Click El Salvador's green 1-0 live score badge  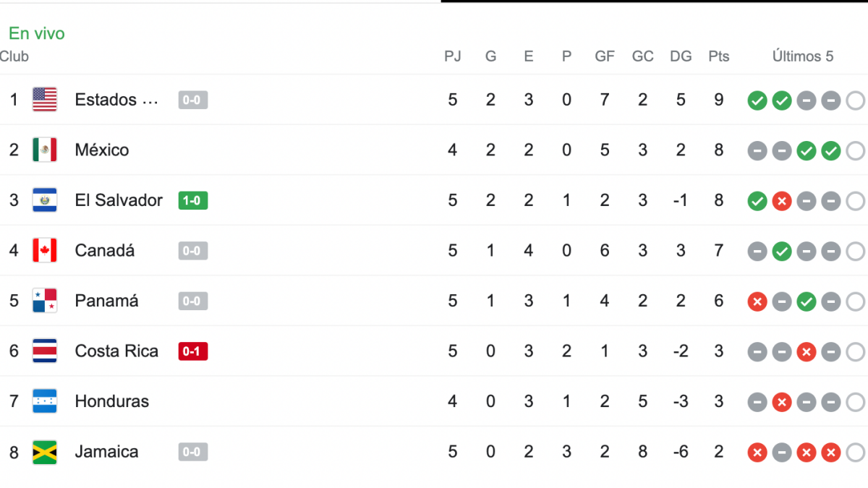click(193, 200)
